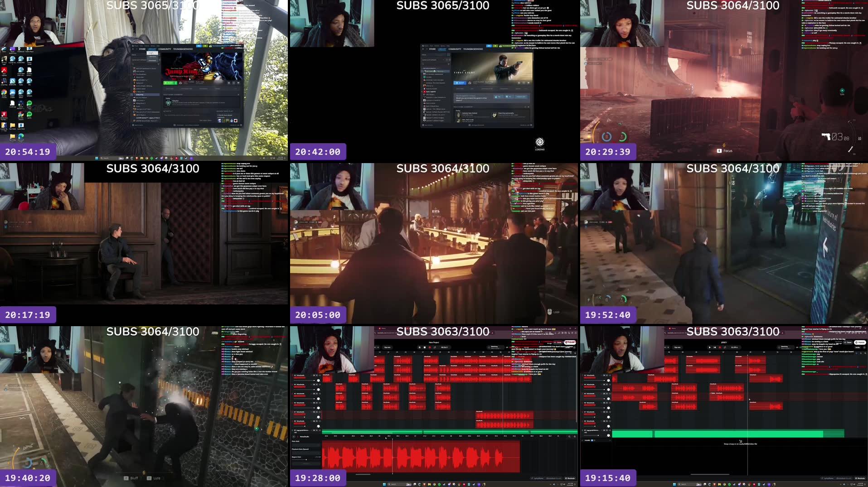Adjust Region Gain slider in 19:28:00 frame editor
The image size is (868, 487).
click(x=306, y=459)
